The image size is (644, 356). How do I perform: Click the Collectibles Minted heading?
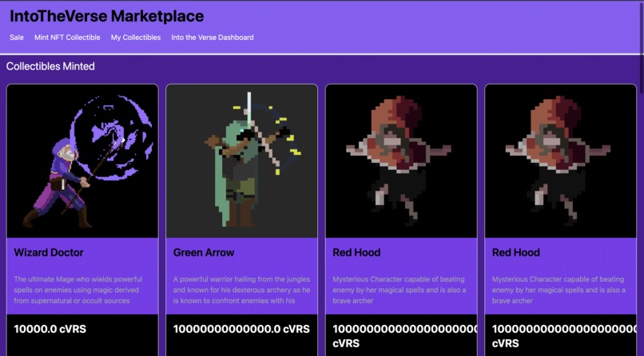(50, 66)
